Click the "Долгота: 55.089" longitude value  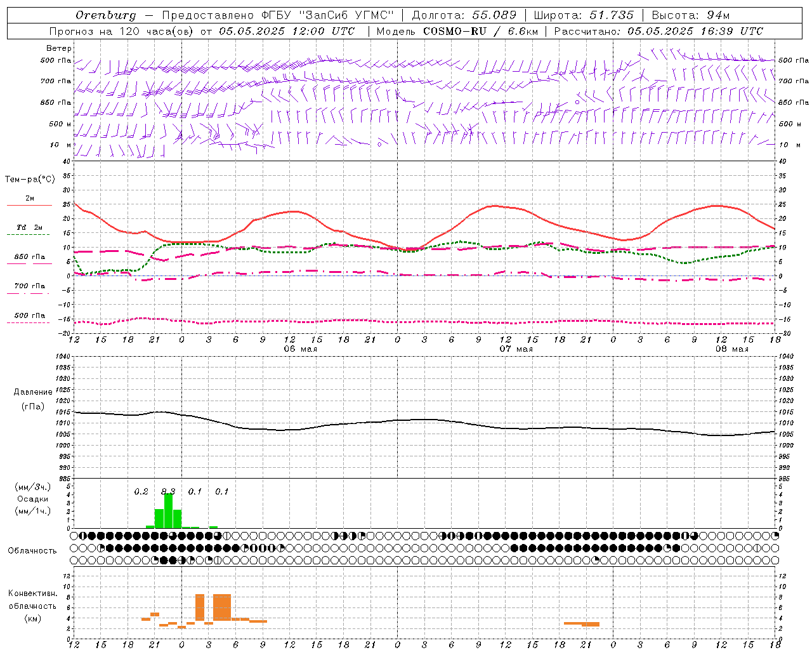click(464, 15)
